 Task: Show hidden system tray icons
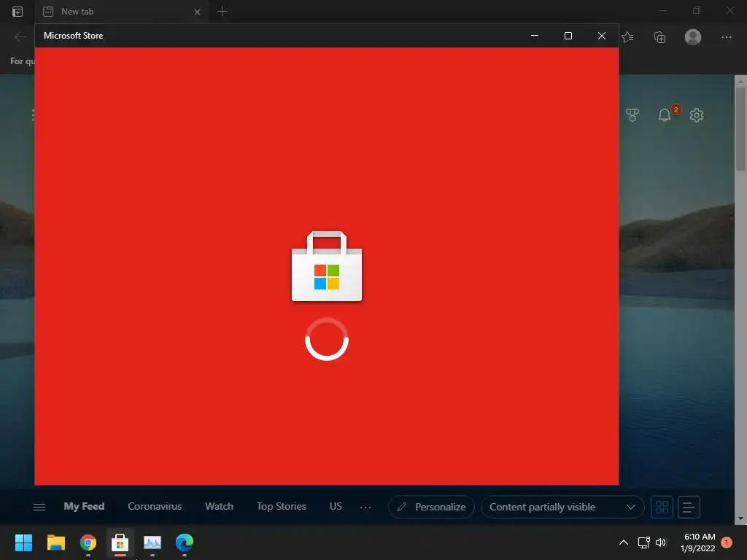[x=623, y=542]
